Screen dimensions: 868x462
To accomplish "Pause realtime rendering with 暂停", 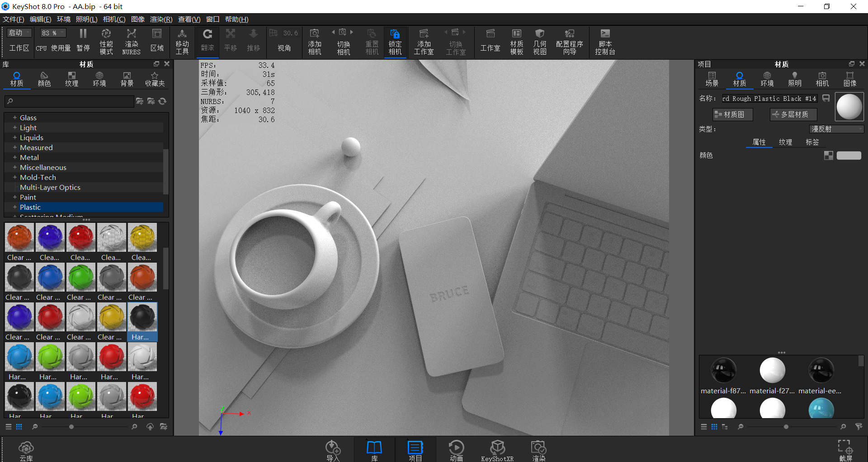I will 83,42.
